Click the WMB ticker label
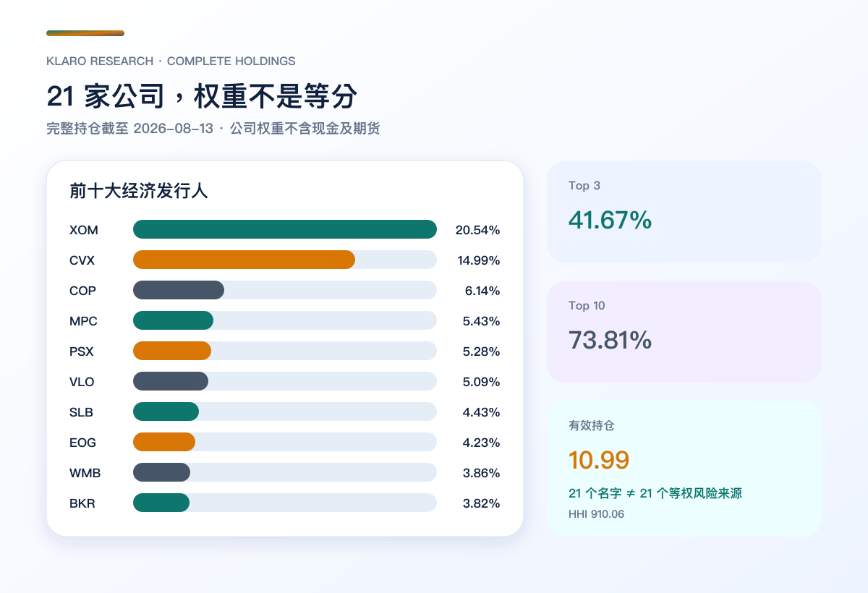Screen dimensions: 868x593 (85, 473)
